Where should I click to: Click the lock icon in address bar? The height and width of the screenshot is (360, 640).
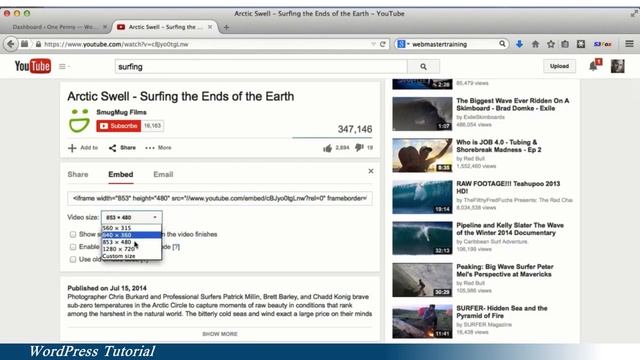(38, 44)
